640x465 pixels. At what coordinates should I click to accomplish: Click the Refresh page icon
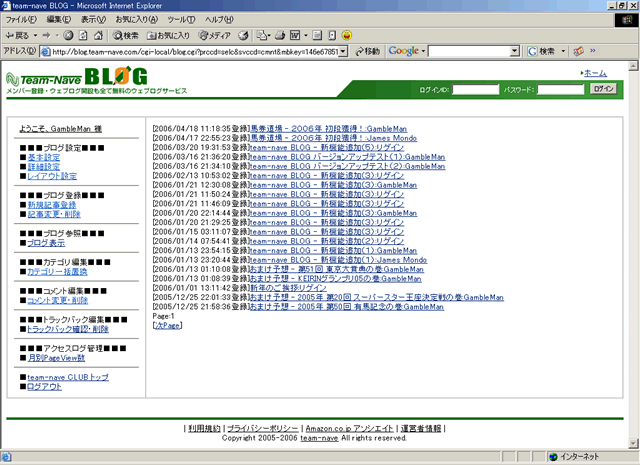(x=82, y=35)
